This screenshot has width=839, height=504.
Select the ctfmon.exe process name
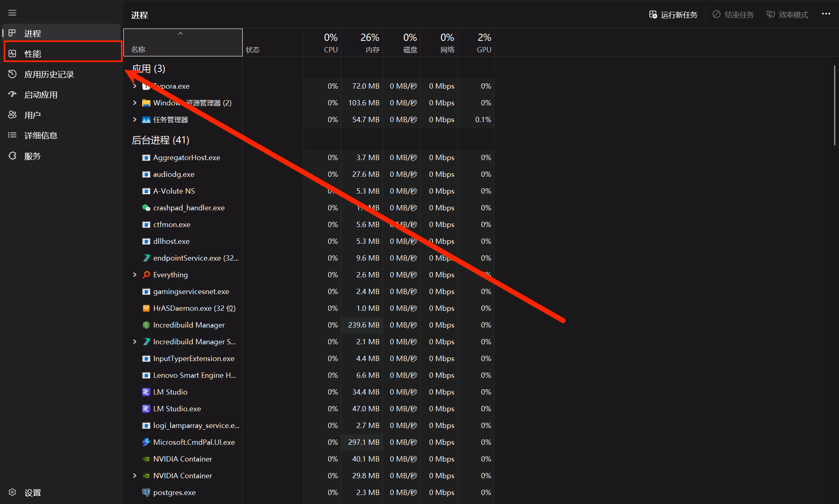pos(172,225)
